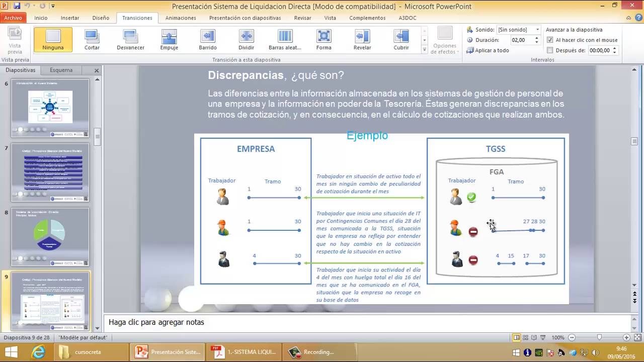This screenshot has width=644, height=362.
Task: Apply the Forma transition
Action: click(x=324, y=40)
